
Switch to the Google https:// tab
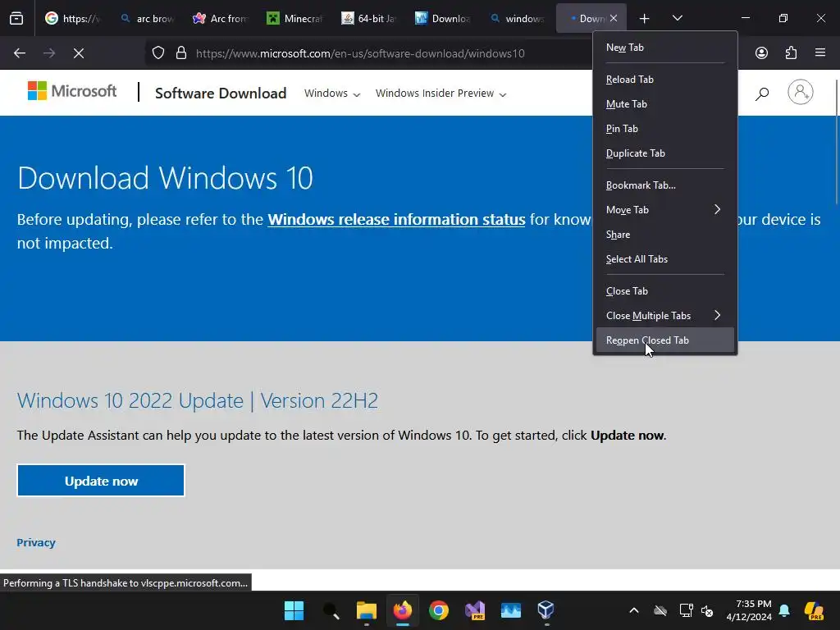point(72,18)
